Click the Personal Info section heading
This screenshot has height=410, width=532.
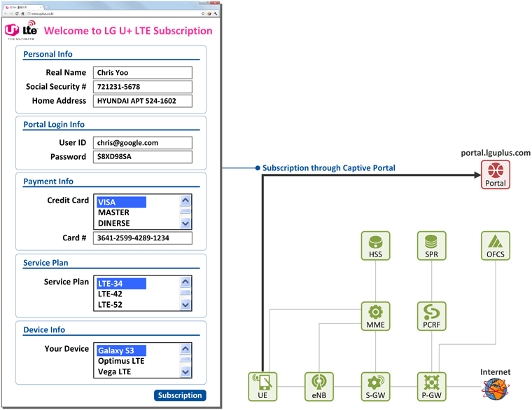coord(48,55)
